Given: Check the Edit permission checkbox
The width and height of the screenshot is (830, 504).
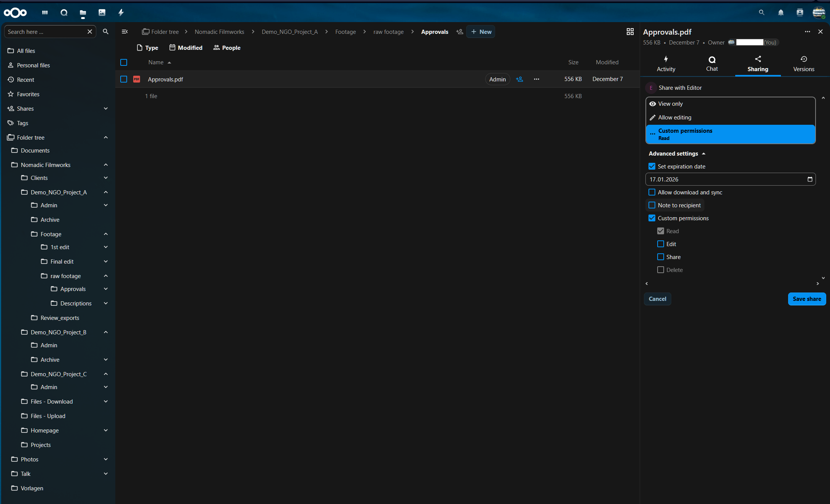Looking at the screenshot, I should point(661,244).
